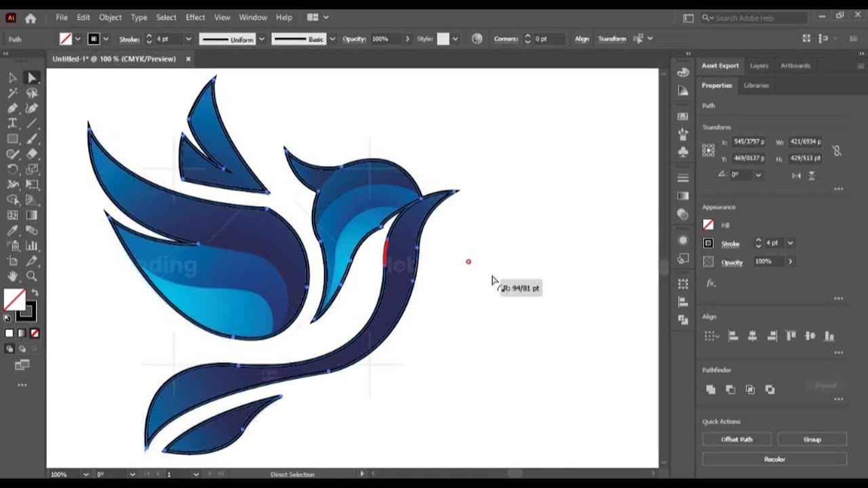Screen dimensions: 868x488
Task: Select the Scale tool
Action: pyautogui.click(x=32, y=169)
